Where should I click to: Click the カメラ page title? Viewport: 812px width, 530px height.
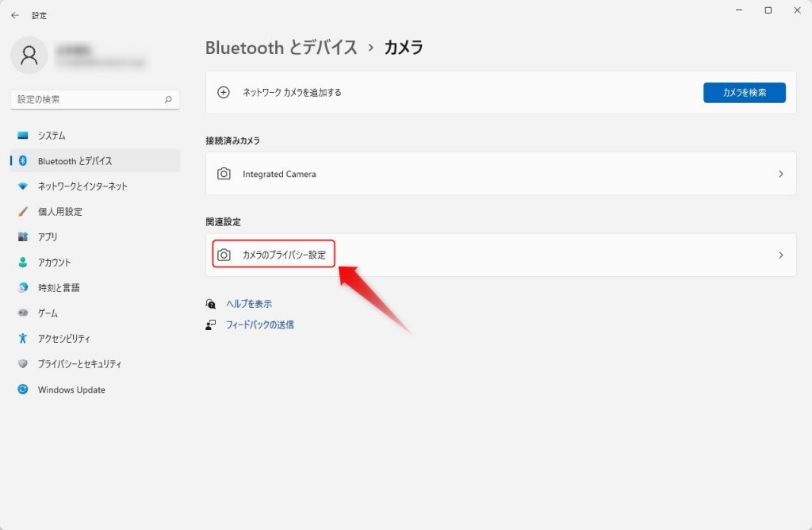404,47
